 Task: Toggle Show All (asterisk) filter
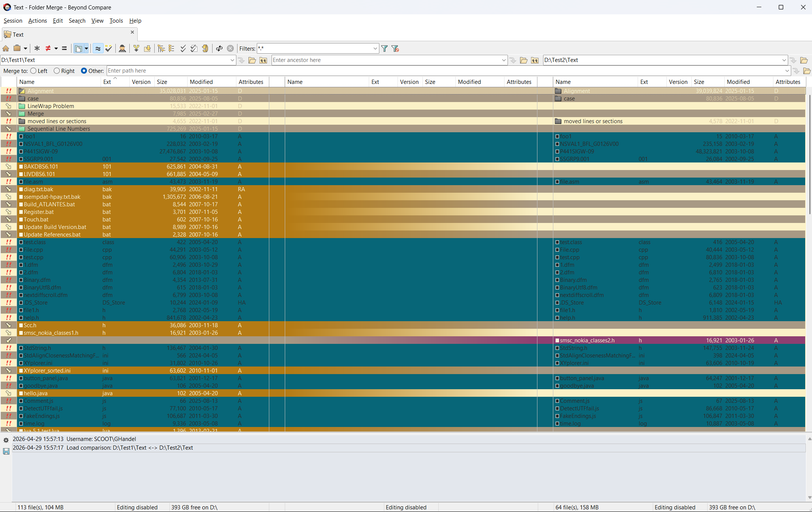(x=37, y=48)
